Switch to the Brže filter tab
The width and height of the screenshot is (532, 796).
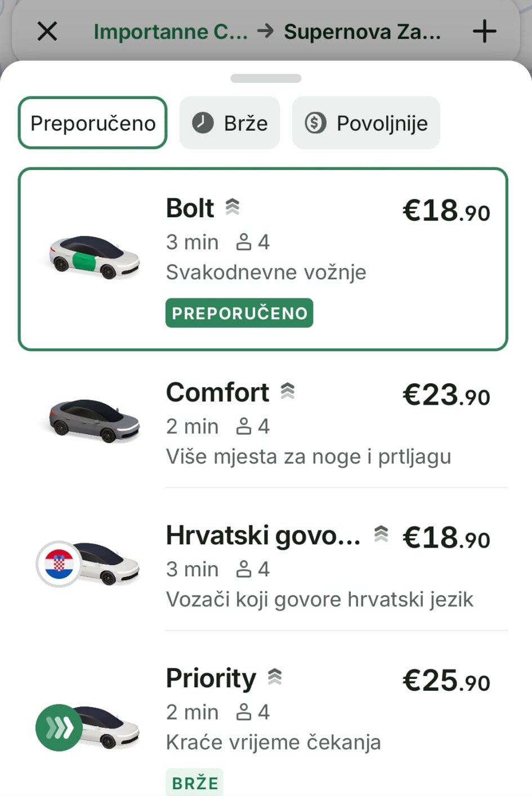pos(230,123)
